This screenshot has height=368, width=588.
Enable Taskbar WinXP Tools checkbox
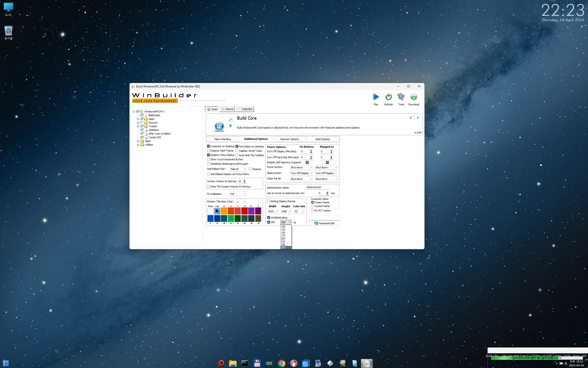click(x=237, y=151)
